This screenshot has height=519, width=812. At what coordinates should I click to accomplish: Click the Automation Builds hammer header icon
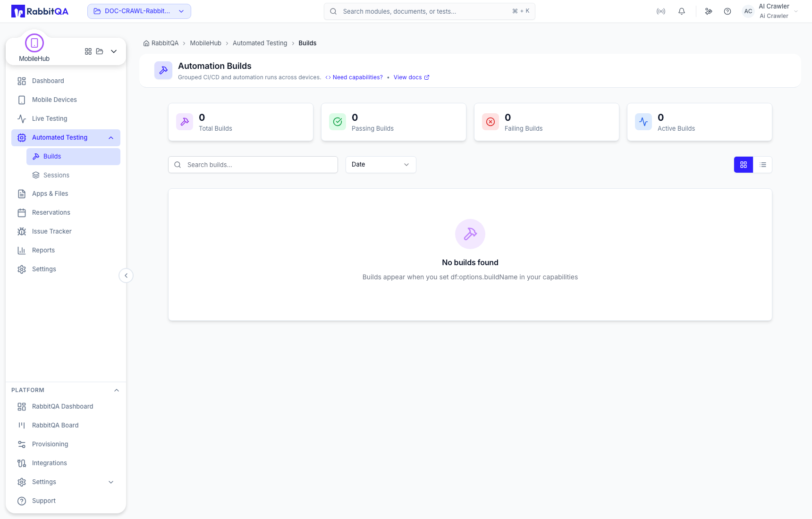tap(163, 70)
